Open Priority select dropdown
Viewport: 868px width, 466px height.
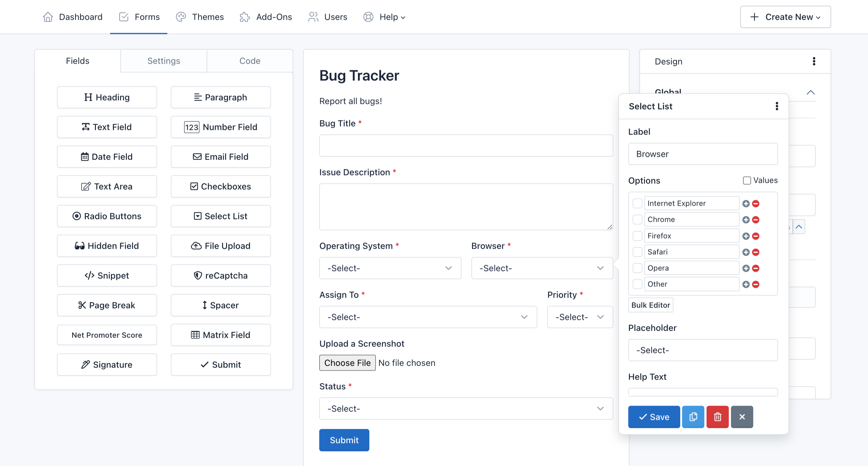pos(580,317)
